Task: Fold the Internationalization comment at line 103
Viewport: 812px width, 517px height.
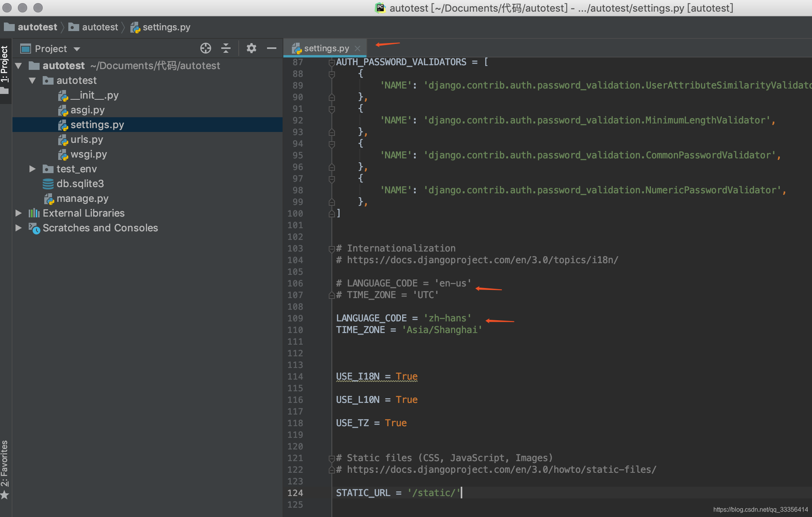Action: tap(331, 249)
